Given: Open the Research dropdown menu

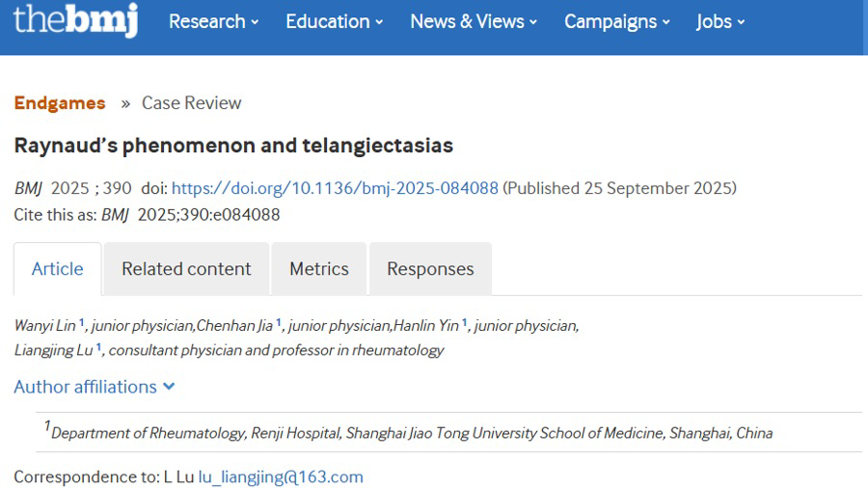Looking at the screenshot, I should (213, 21).
